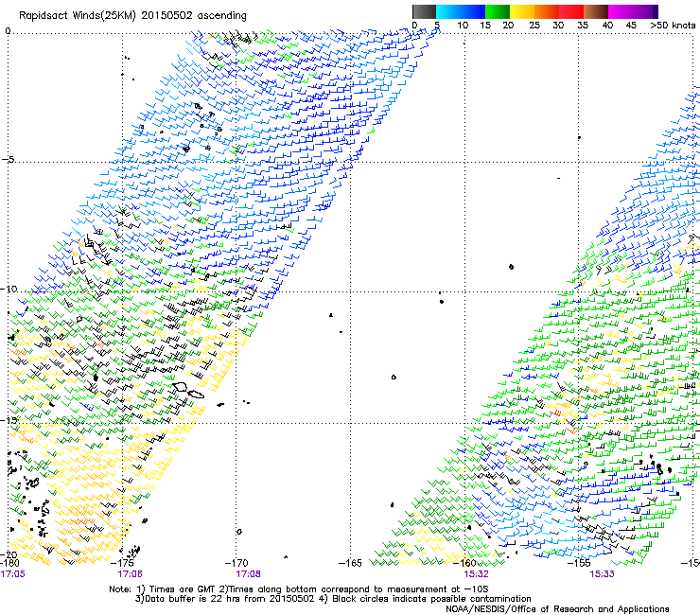Click the '-170' longitude axis label
The height and width of the screenshot is (615, 700).
pos(238,563)
